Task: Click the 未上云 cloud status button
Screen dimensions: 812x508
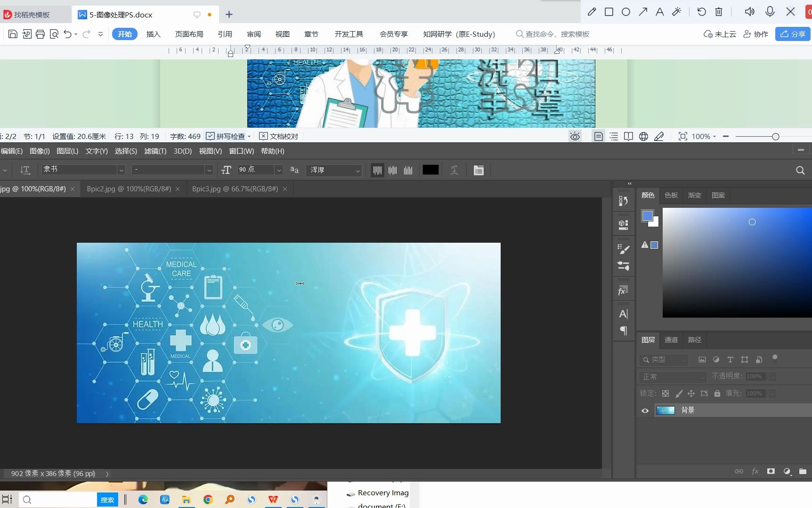Action: click(x=720, y=34)
